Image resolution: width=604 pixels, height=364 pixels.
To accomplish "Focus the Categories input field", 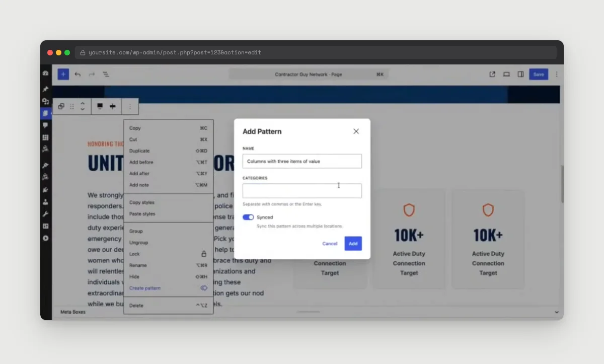I will [x=302, y=191].
